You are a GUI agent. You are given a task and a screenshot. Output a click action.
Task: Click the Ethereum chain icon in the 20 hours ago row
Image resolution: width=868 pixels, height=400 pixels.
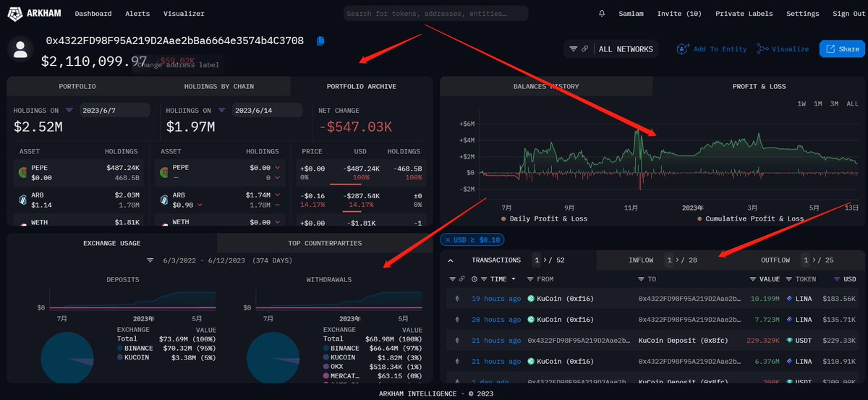tap(456, 319)
